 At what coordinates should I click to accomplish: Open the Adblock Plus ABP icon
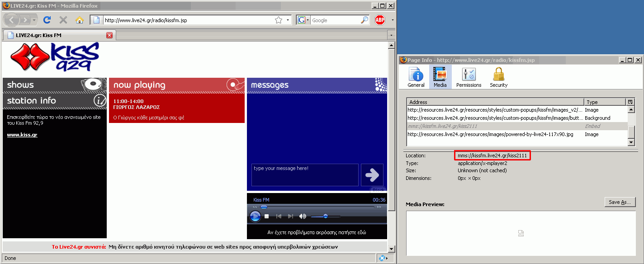(380, 20)
